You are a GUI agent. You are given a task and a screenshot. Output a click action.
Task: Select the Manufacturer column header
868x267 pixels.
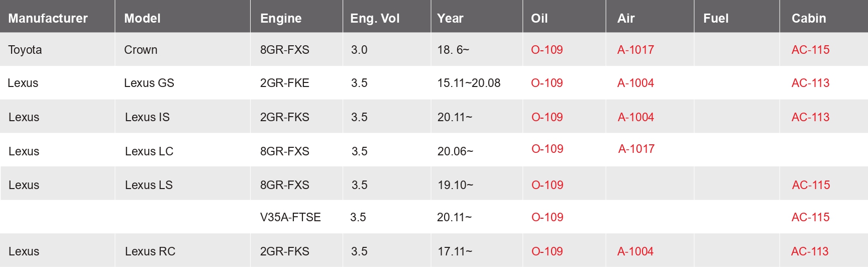tap(48, 19)
